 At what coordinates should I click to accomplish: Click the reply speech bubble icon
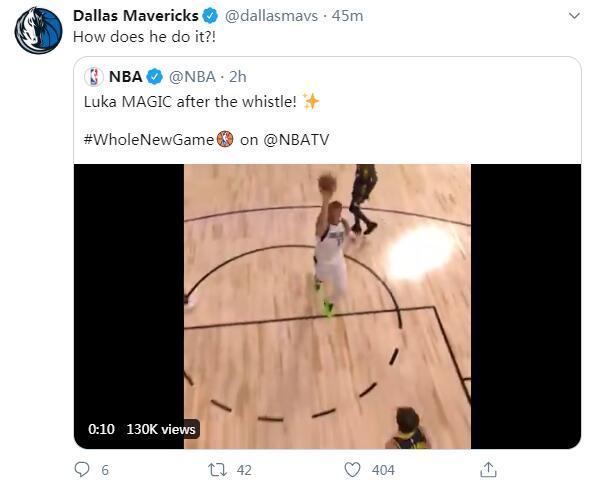pos(82,470)
